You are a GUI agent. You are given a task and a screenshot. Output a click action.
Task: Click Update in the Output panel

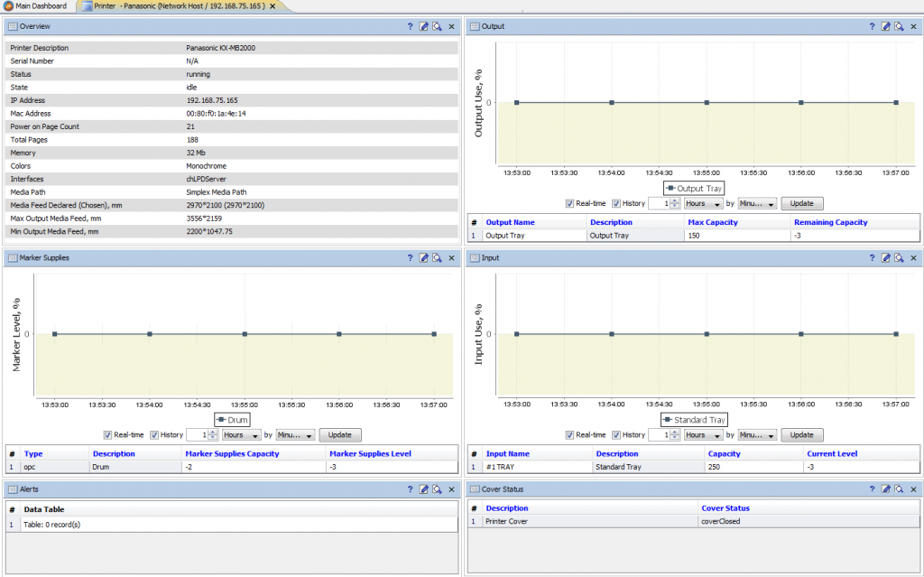pyautogui.click(x=801, y=203)
